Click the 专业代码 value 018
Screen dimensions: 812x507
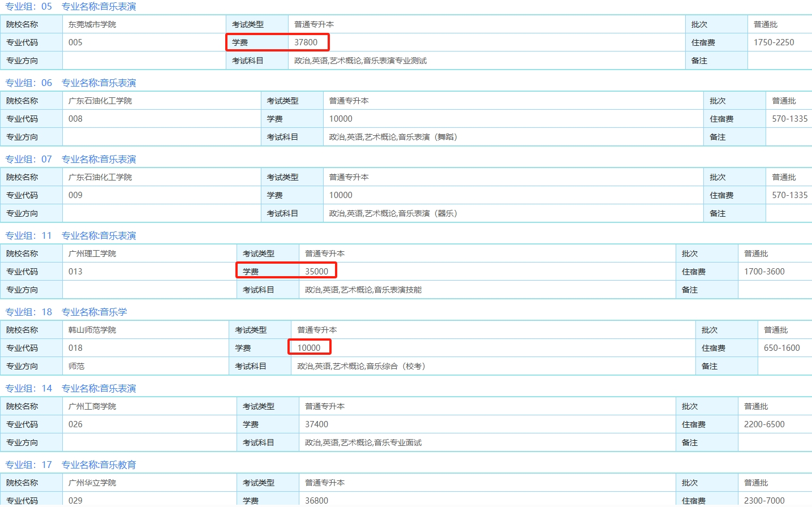click(x=75, y=348)
